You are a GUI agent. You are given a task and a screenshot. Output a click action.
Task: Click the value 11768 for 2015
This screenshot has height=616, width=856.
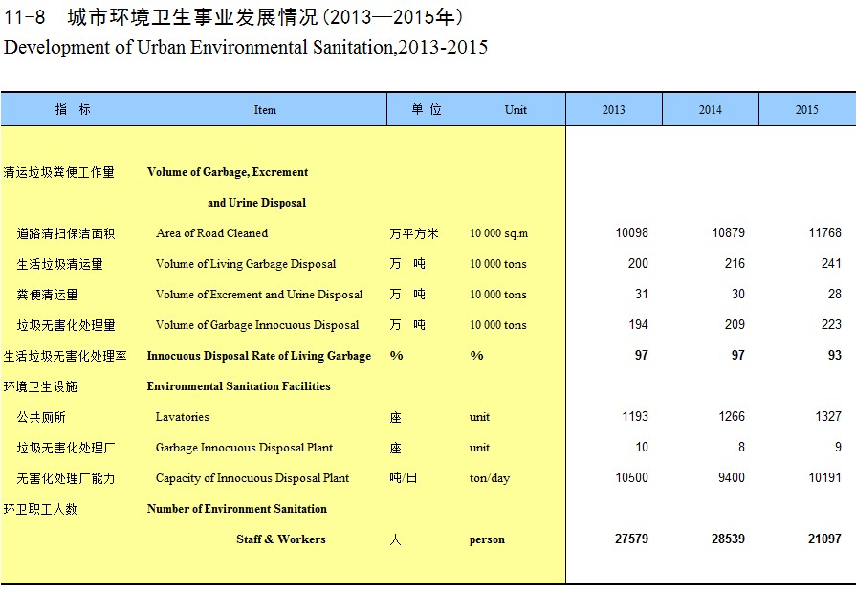[x=824, y=232]
